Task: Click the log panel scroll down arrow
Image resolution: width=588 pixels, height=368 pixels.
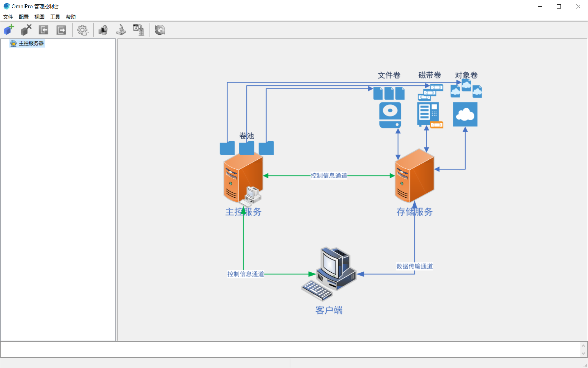Action: click(583, 353)
